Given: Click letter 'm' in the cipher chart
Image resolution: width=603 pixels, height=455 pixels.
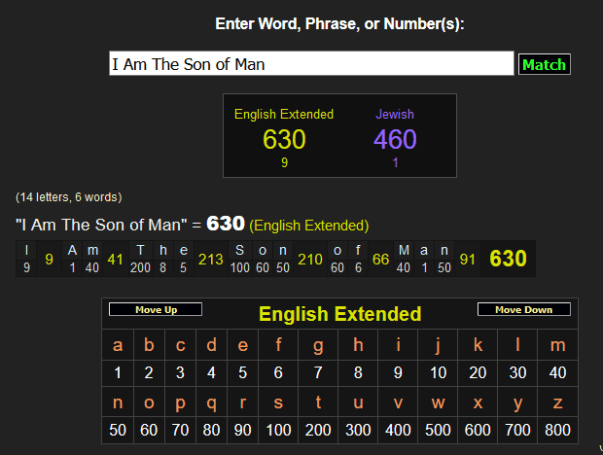Looking at the screenshot, I should (x=558, y=346).
